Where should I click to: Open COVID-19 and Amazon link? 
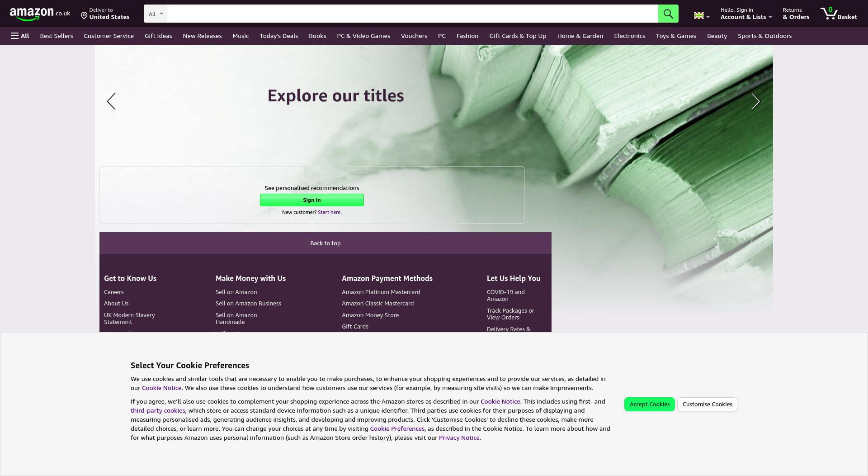point(505,295)
